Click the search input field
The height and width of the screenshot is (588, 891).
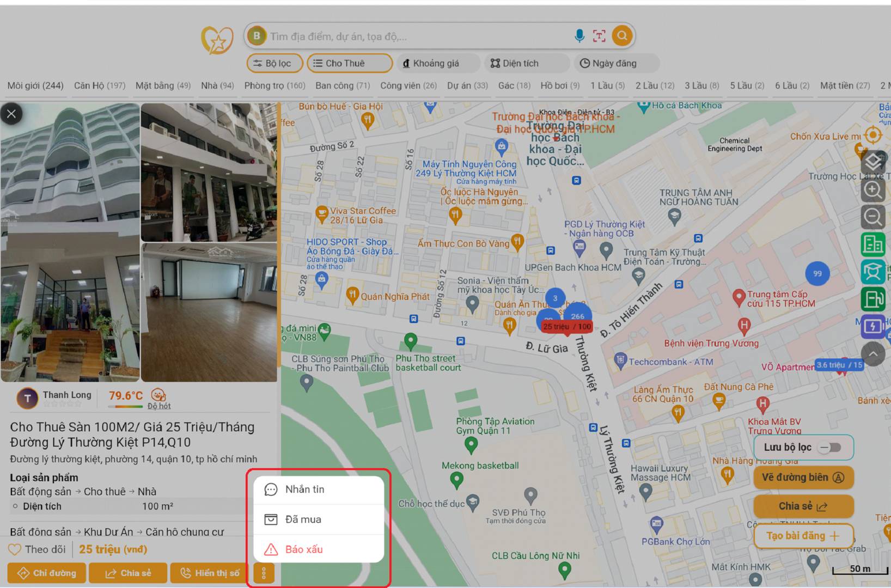pyautogui.click(x=419, y=36)
